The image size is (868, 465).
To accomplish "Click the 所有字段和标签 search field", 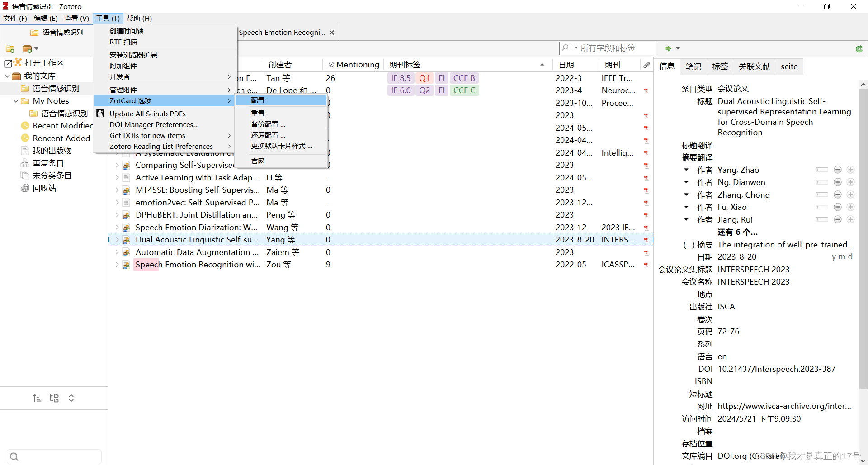I will 608,47.
